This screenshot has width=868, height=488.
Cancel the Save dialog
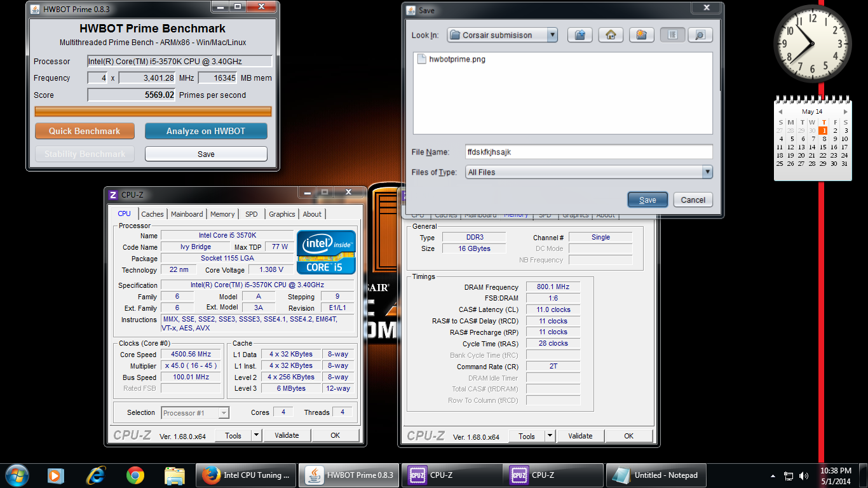(x=693, y=200)
